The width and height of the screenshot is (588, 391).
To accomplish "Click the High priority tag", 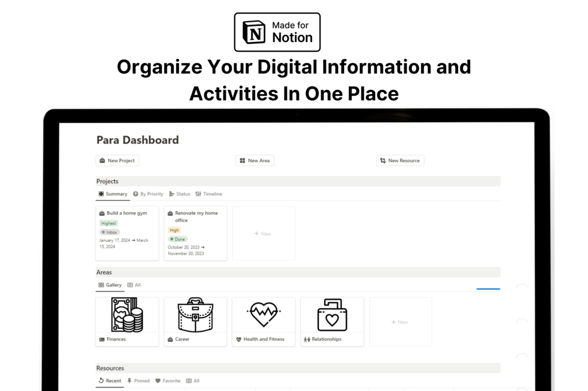I will pos(174,230).
